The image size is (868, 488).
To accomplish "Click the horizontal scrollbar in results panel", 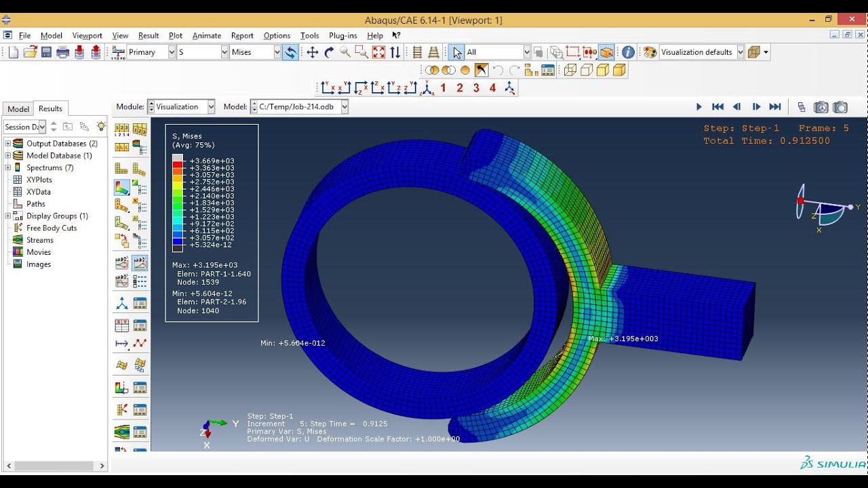I will [x=54, y=466].
